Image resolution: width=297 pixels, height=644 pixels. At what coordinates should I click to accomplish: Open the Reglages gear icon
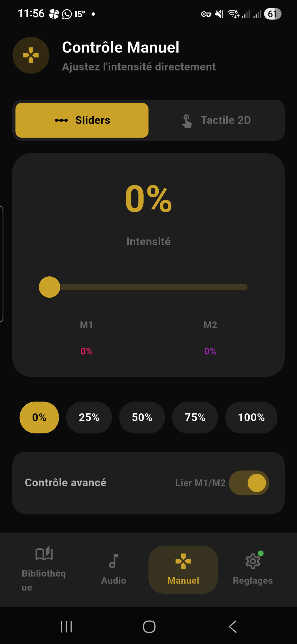coord(253,561)
